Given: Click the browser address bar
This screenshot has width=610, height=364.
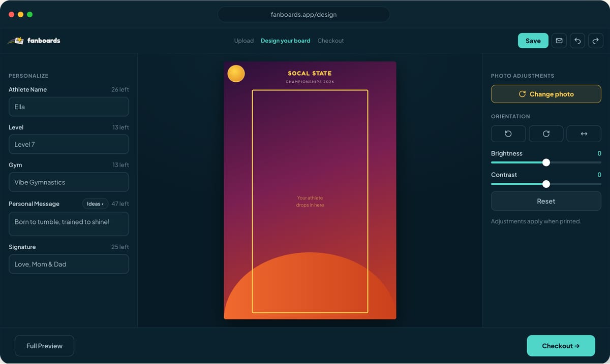Looking at the screenshot, I should point(303,14).
